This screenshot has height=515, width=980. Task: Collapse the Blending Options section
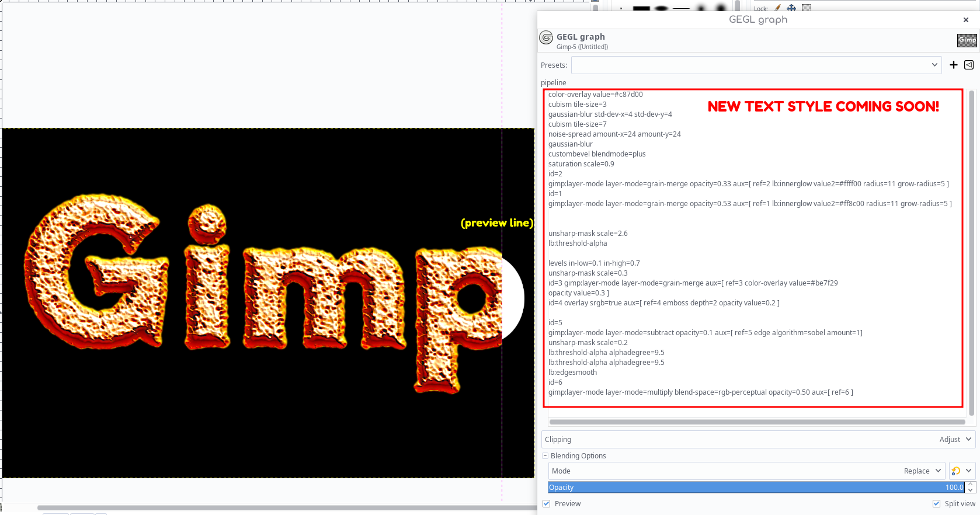pyautogui.click(x=545, y=455)
